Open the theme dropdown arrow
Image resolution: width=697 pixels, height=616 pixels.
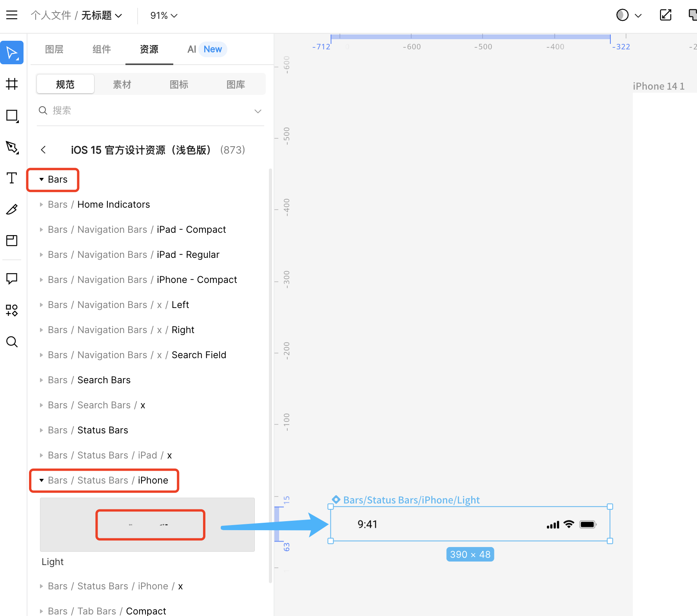(x=638, y=16)
